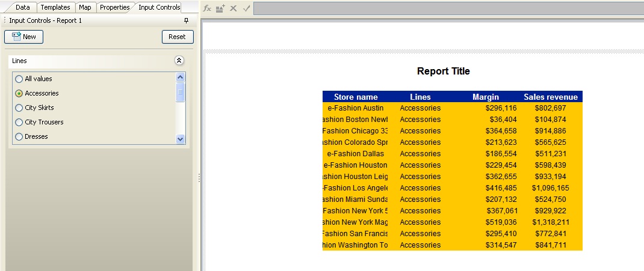Click the Lines list scroll up arrow
Screen dimensions: 644x271
click(x=181, y=77)
